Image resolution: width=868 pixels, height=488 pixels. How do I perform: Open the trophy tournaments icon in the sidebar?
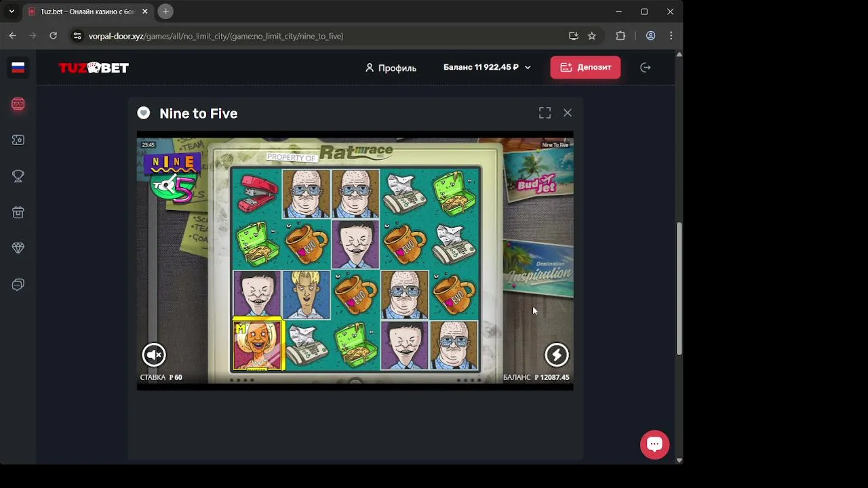[18, 176]
